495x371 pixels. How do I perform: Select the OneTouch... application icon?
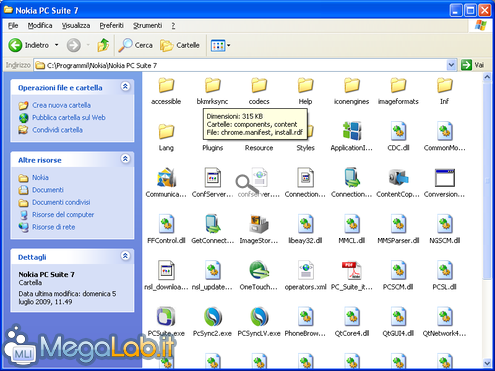[259, 276]
